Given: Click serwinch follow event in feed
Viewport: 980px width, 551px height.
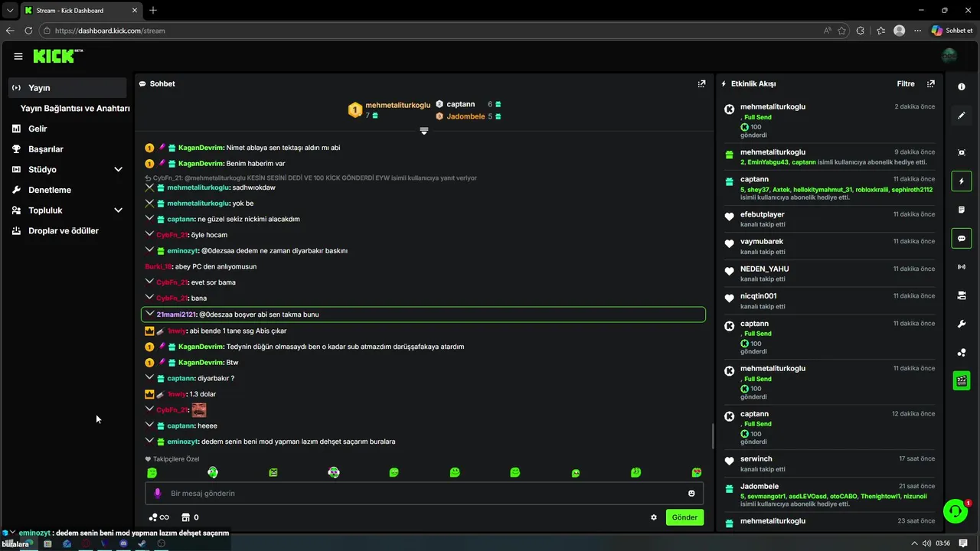Looking at the screenshot, I should coord(829,464).
